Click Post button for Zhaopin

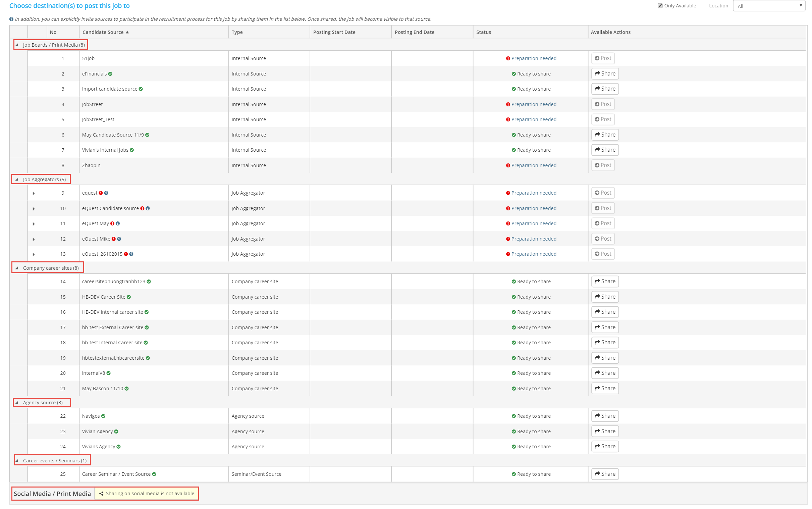click(x=603, y=165)
